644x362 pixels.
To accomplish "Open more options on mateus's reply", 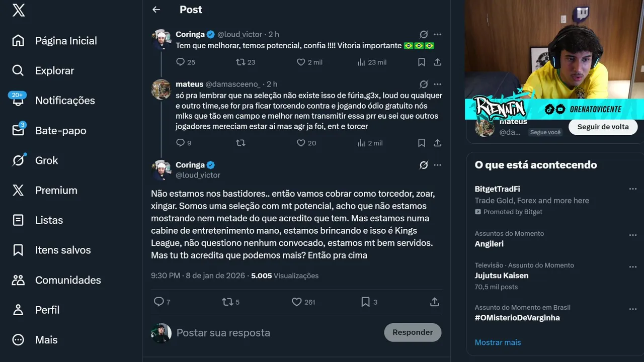I will 437,84.
